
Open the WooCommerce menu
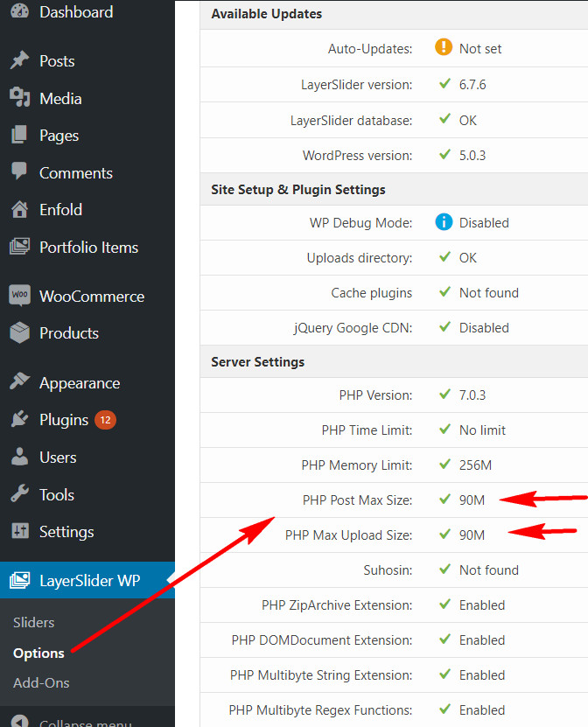click(x=92, y=297)
